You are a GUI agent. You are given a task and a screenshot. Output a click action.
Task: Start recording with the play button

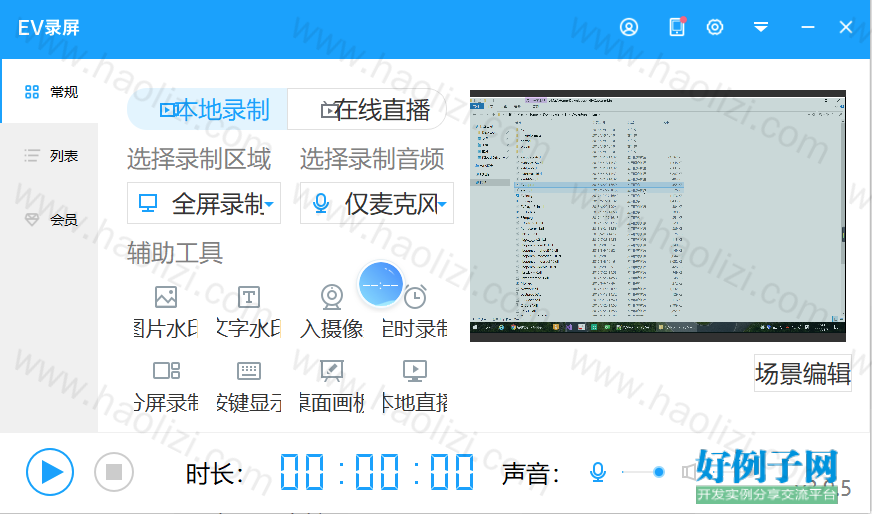[50, 472]
